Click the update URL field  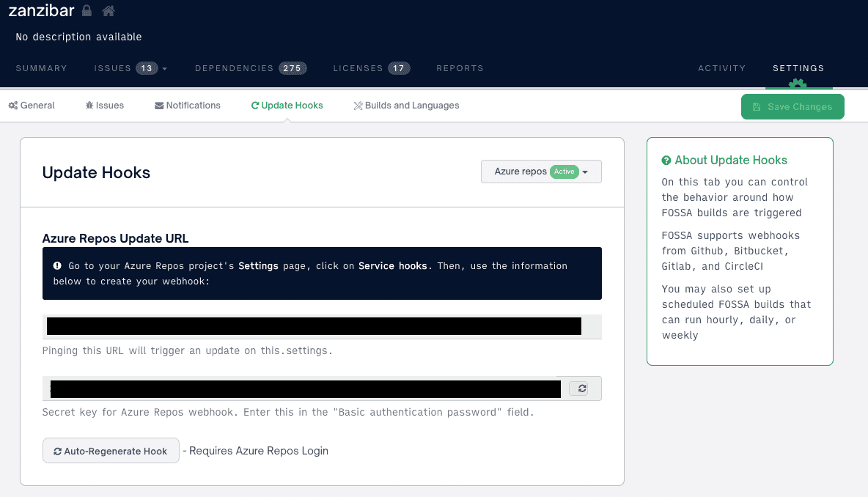click(322, 326)
